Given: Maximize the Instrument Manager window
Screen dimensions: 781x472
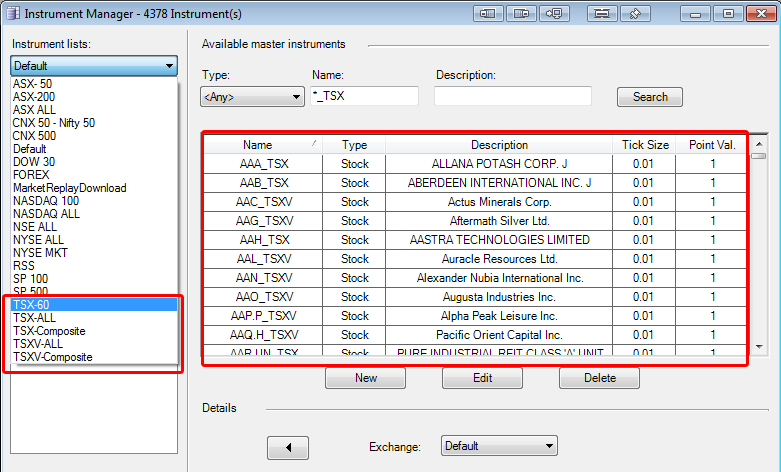Looking at the screenshot, I should pyautogui.click(x=728, y=13).
